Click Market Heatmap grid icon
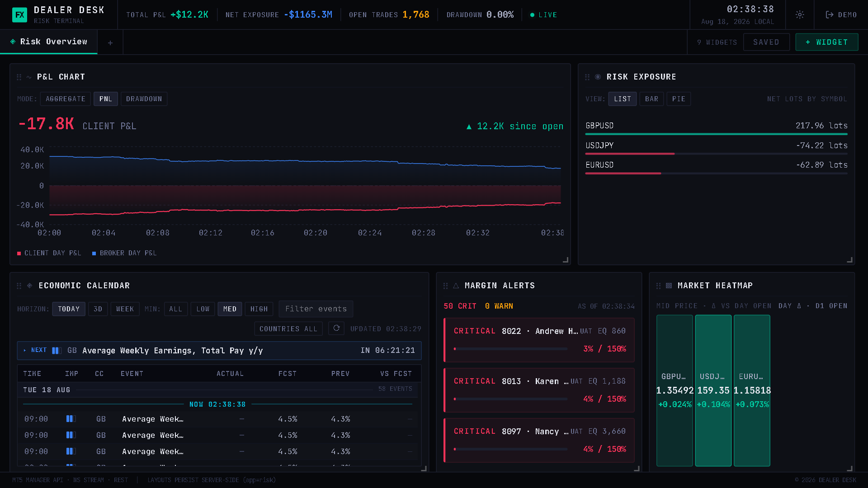Viewport: 868px width, 488px height. [x=669, y=286]
